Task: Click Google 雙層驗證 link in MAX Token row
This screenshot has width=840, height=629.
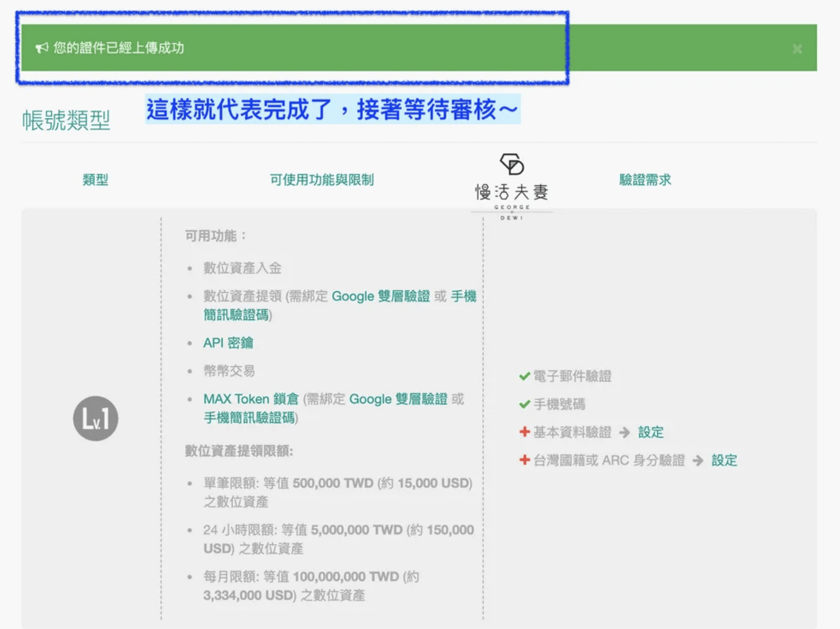Action: [398, 399]
